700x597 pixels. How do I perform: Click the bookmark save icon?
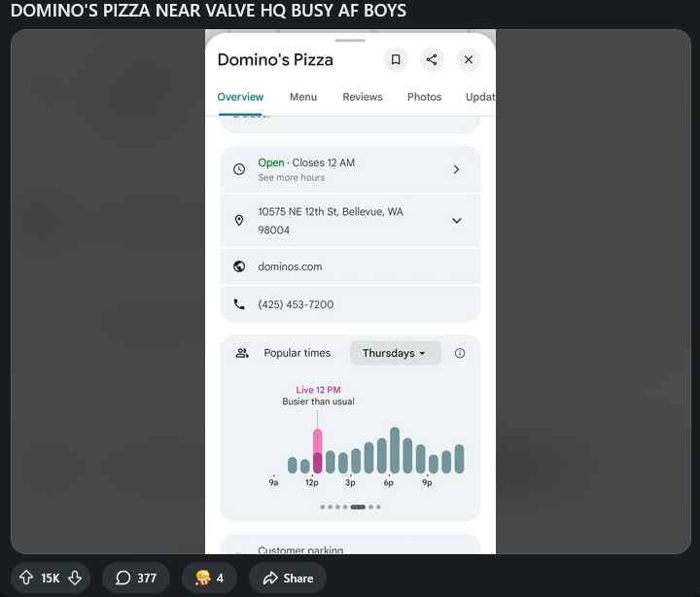point(396,60)
